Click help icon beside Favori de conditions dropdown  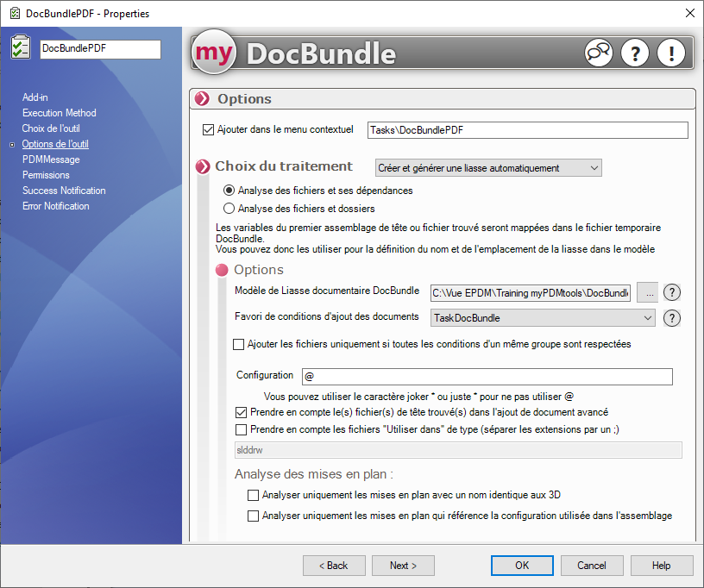pyautogui.click(x=672, y=318)
